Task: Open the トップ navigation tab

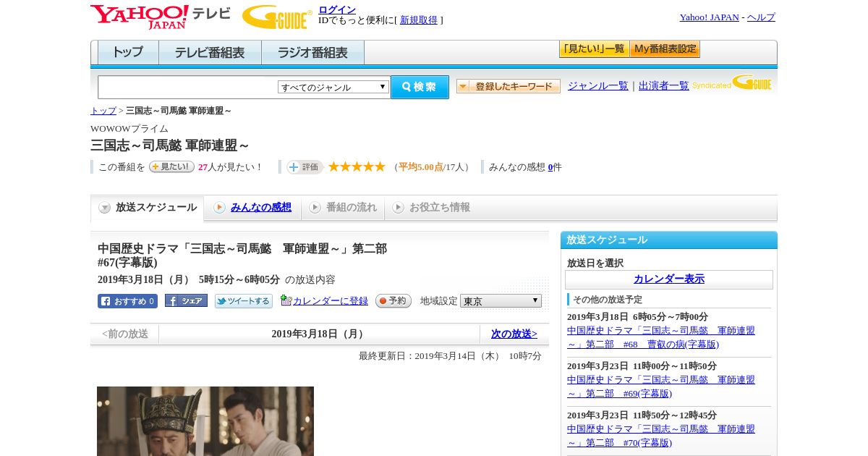Action: (x=128, y=52)
